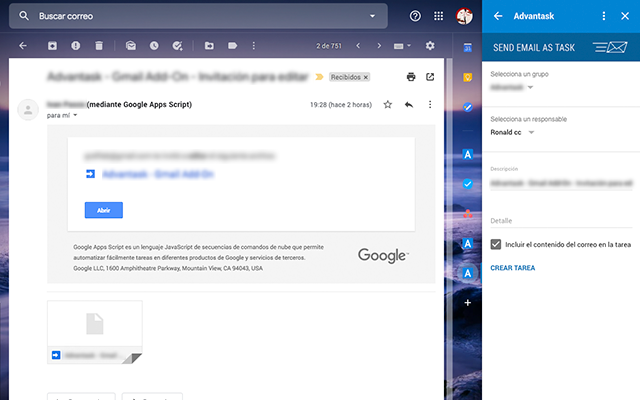
Task: Go back to inbox with back arrow
Action: (23, 46)
